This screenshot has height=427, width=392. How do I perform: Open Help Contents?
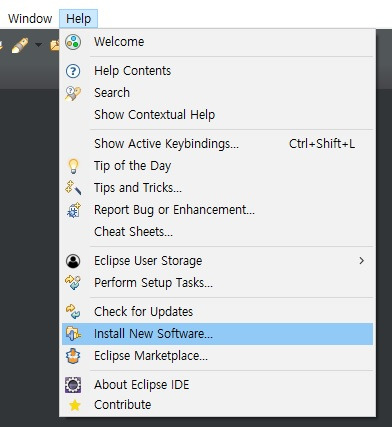pos(217,71)
